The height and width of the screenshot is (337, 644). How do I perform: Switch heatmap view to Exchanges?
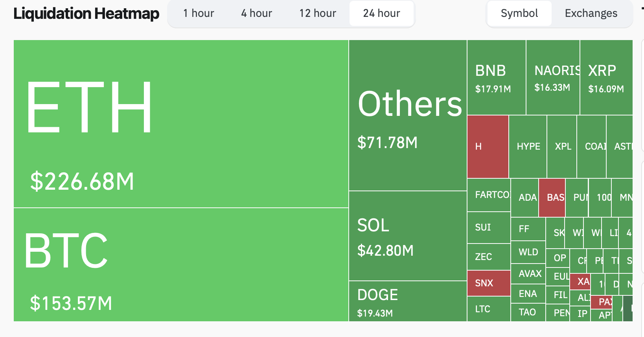click(591, 13)
